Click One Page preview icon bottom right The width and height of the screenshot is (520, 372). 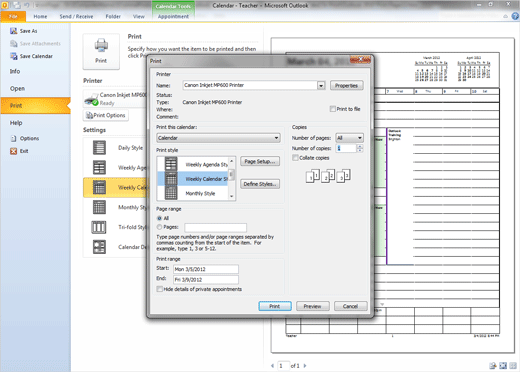click(503, 366)
